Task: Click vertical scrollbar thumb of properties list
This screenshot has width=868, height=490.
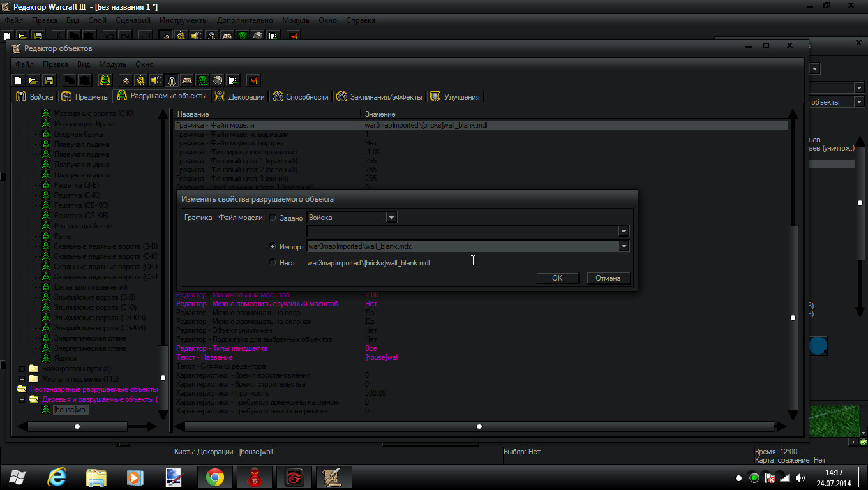Action: click(x=793, y=318)
